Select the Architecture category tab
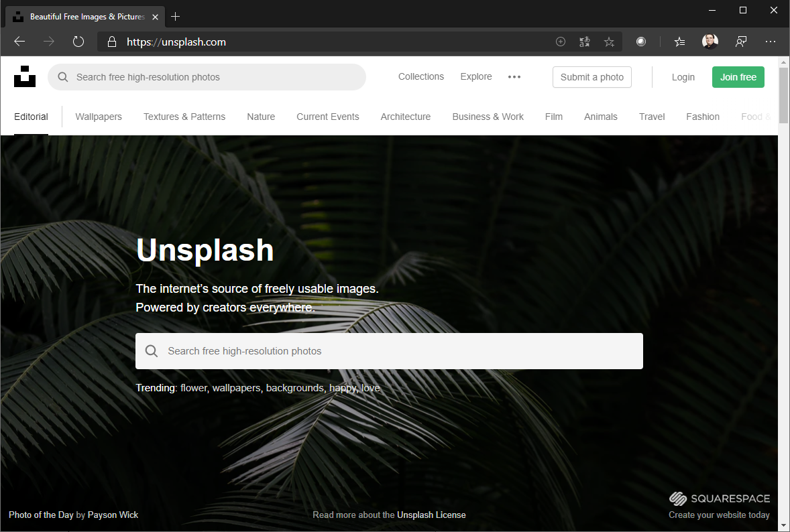Image resolution: width=790 pixels, height=532 pixels. point(406,117)
